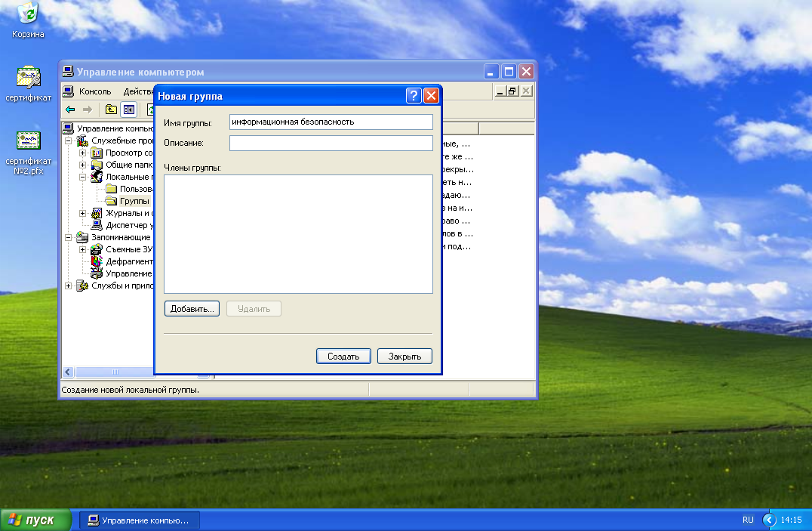Click the Управление дисками icon

pyautogui.click(x=97, y=273)
